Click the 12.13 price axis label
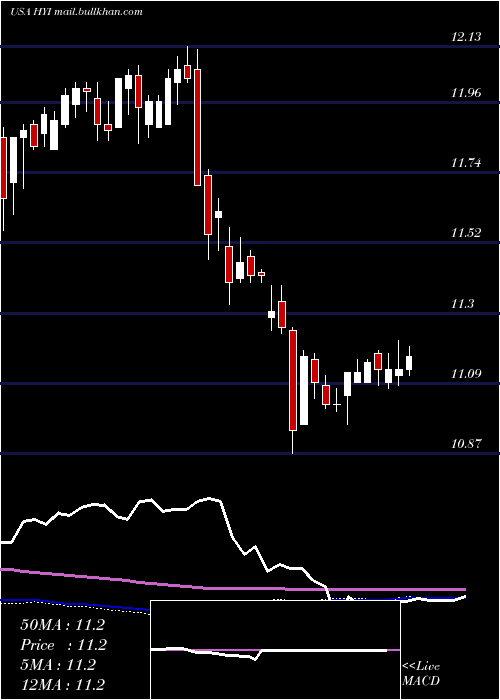This screenshot has height=700, width=500. pyautogui.click(x=466, y=37)
